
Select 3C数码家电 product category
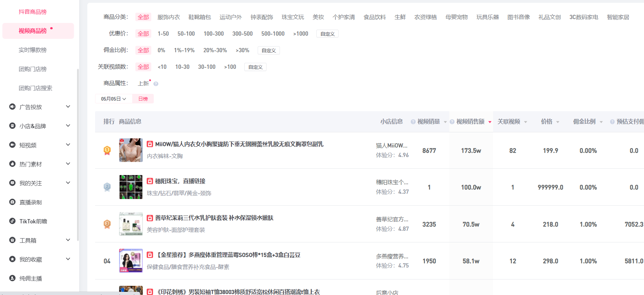[584, 17]
